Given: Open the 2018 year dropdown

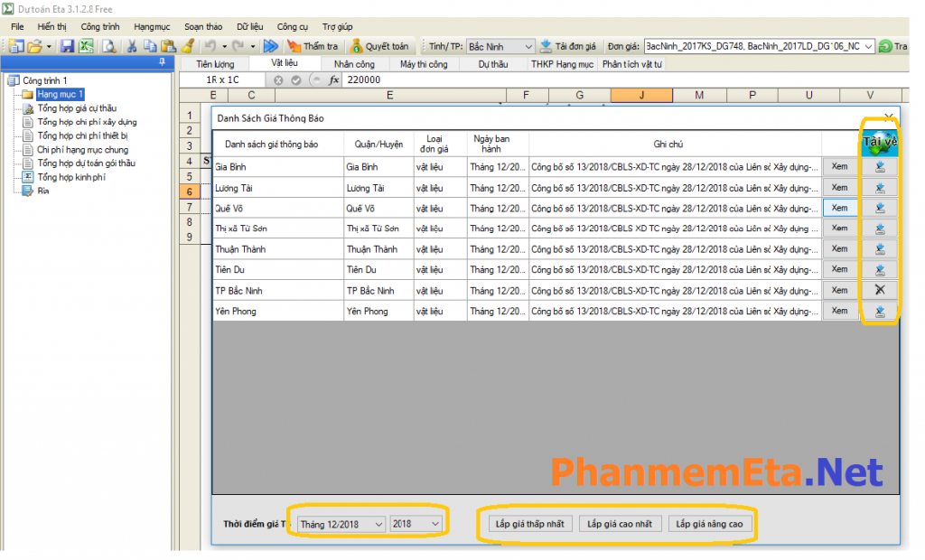Looking at the screenshot, I should (435, 524).
